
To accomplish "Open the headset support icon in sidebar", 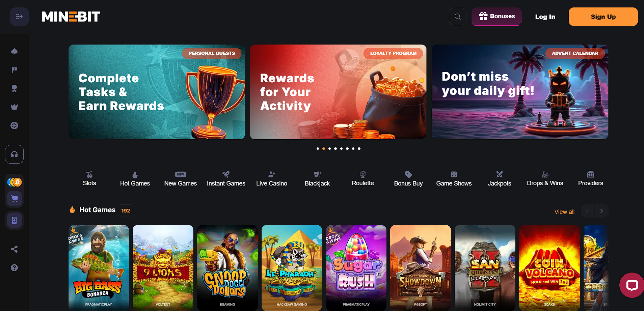I will pos(14,154).
